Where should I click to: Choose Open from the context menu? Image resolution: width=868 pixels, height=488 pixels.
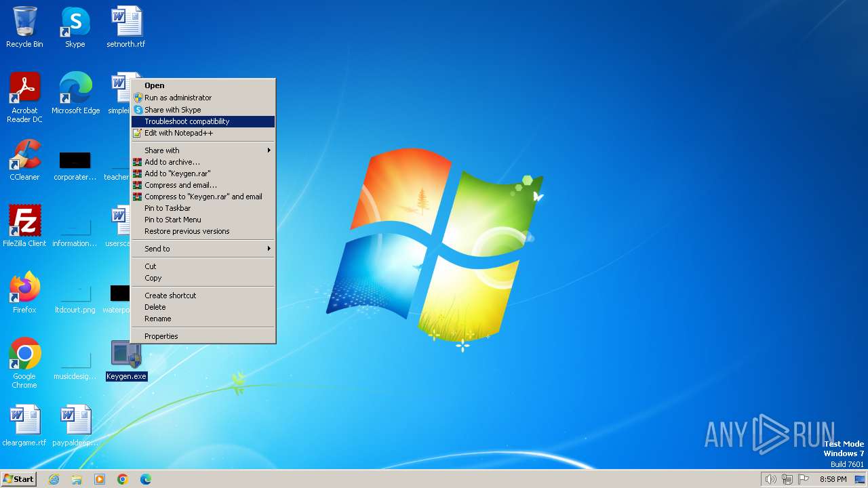(203, 85)
